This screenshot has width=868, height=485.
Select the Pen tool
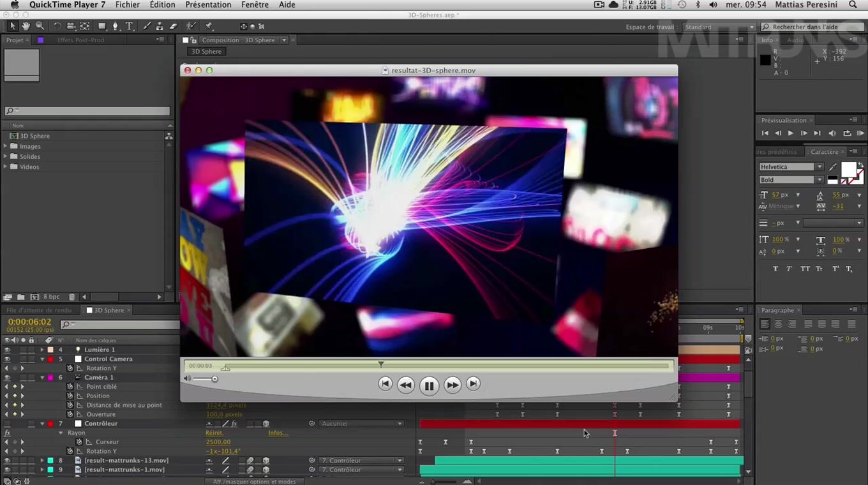pos(116,26)
